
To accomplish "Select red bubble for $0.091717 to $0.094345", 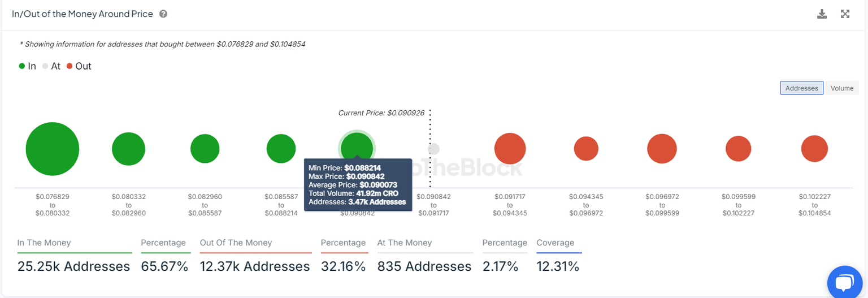I will (x=510, y=149).
